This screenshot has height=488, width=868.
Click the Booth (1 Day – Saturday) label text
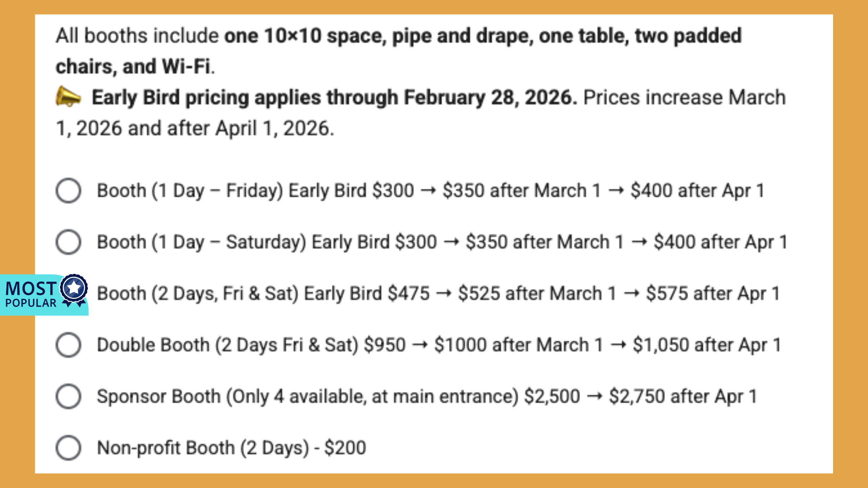pos(201,242)
